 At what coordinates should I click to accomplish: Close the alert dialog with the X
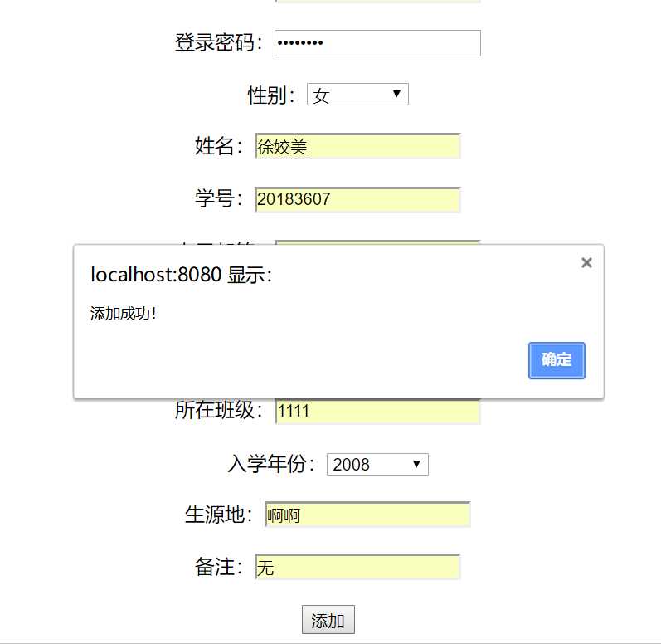click(586, 263)
